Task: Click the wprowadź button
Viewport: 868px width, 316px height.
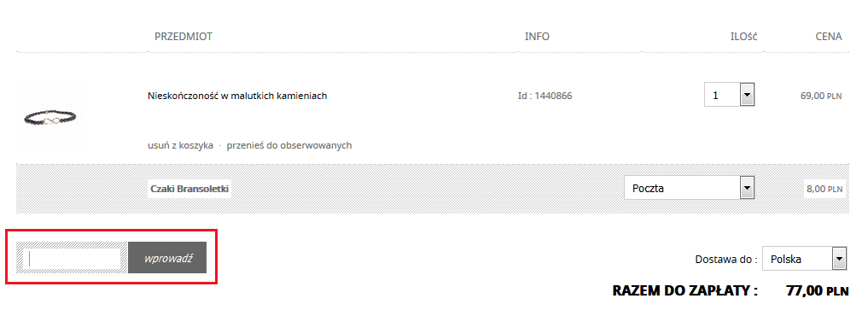Action: point(167,258)
